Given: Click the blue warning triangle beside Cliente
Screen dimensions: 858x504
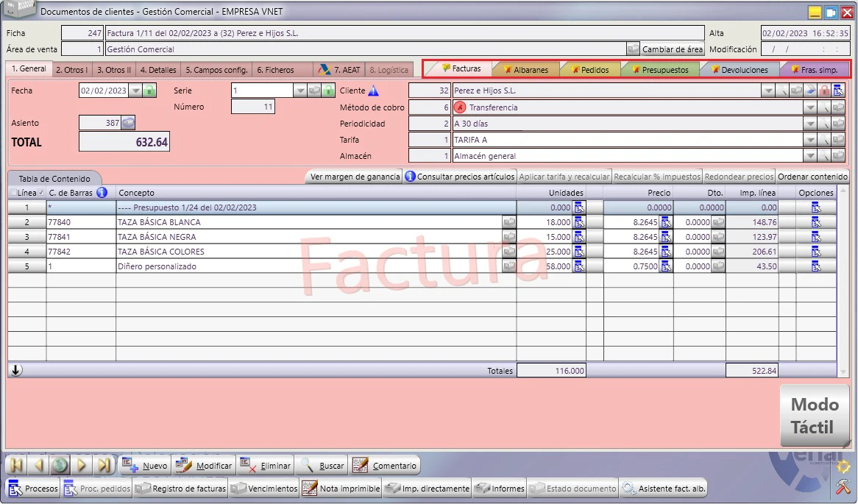Looking at the screenshot, I should [373, 90].
